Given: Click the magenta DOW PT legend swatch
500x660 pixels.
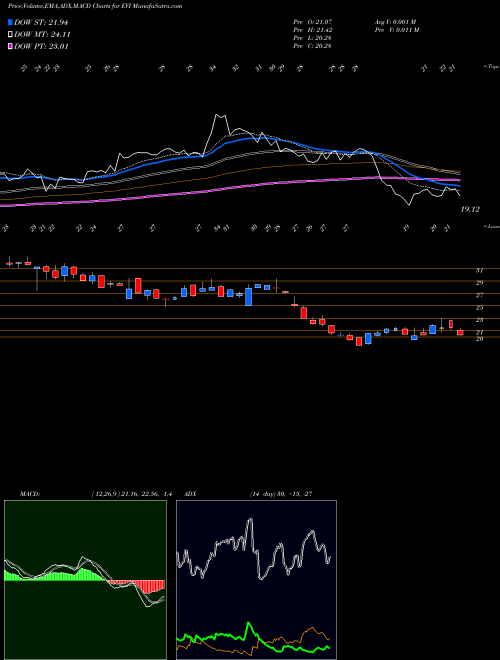Looking at the screenshot, I should (11, 46).
